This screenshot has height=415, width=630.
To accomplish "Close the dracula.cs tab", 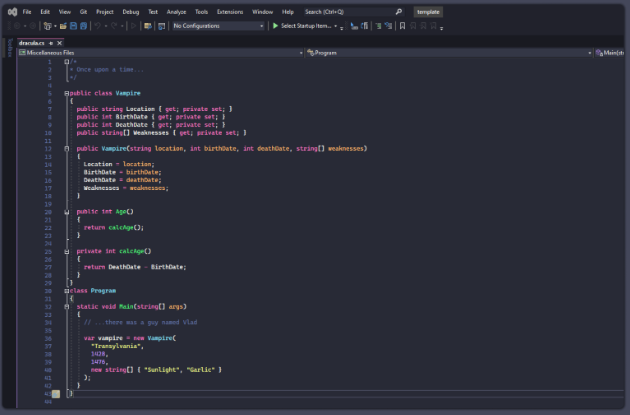I will [x=59, y=43].
